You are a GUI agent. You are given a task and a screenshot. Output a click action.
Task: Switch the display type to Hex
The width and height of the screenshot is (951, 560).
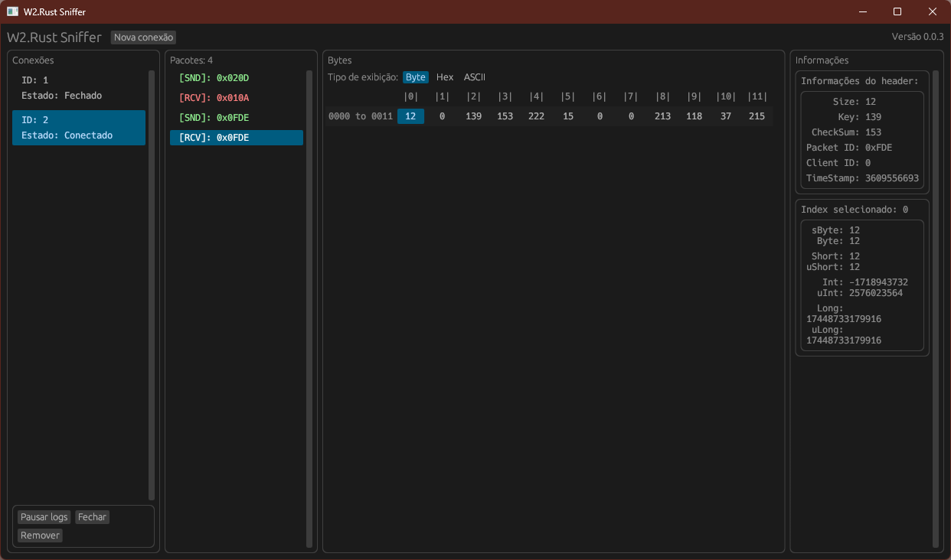click(445, 77)
